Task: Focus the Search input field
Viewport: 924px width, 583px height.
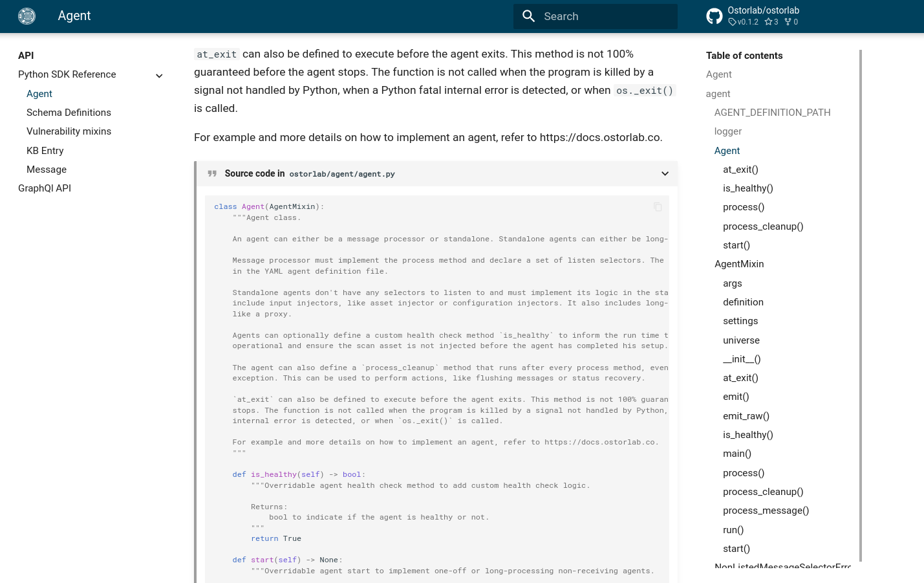Action: pos(596,16)
